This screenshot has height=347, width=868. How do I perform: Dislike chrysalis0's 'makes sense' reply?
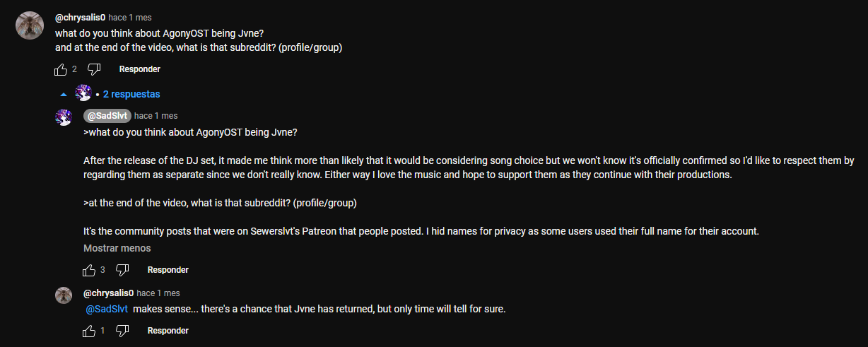pyautogui.click(x=122, y=331)
